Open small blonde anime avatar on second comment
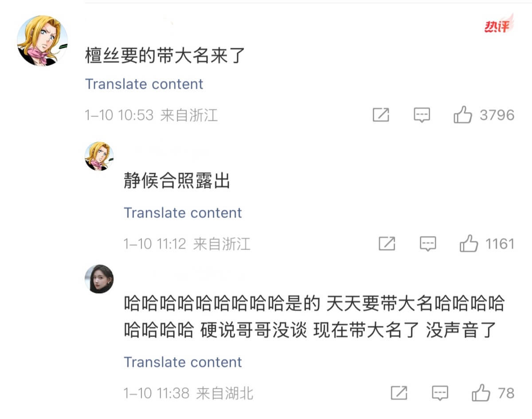The image size is (532, 419). (x=99, y=156)
